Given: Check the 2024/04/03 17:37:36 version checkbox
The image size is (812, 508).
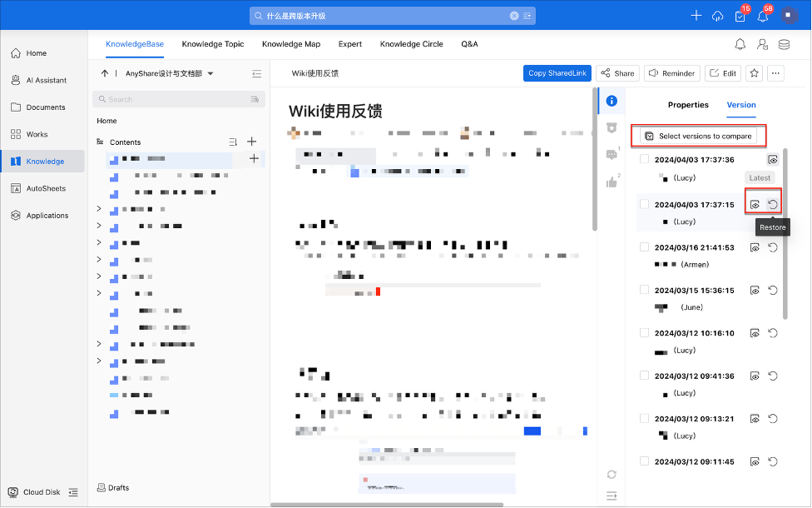Looking at the screenshot, I should [x=644, y=159].
